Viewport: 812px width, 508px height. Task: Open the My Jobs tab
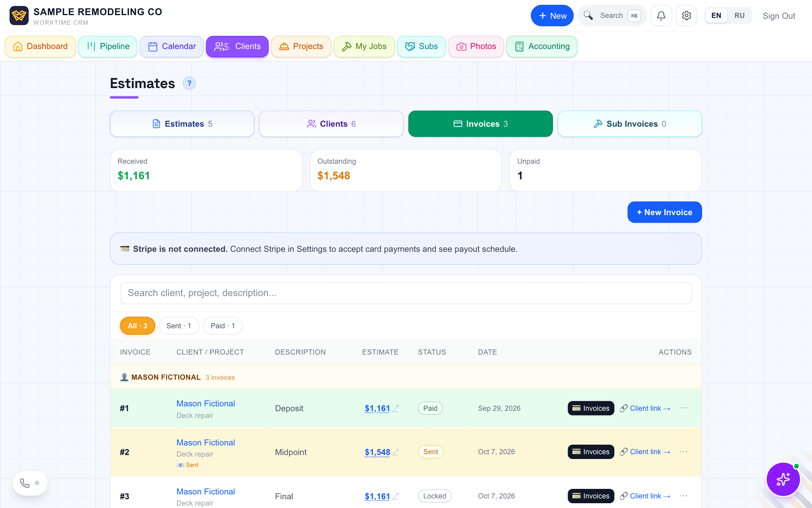click(364, 47)
